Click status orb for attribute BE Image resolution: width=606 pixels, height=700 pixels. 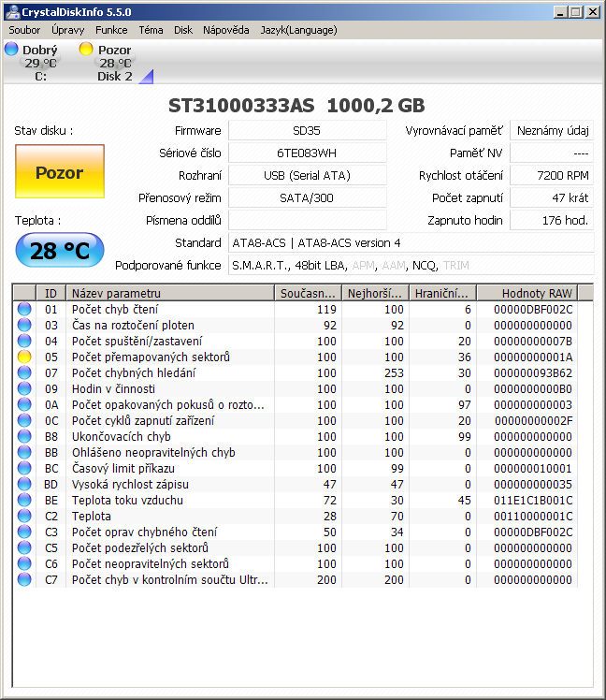[24, 500]
